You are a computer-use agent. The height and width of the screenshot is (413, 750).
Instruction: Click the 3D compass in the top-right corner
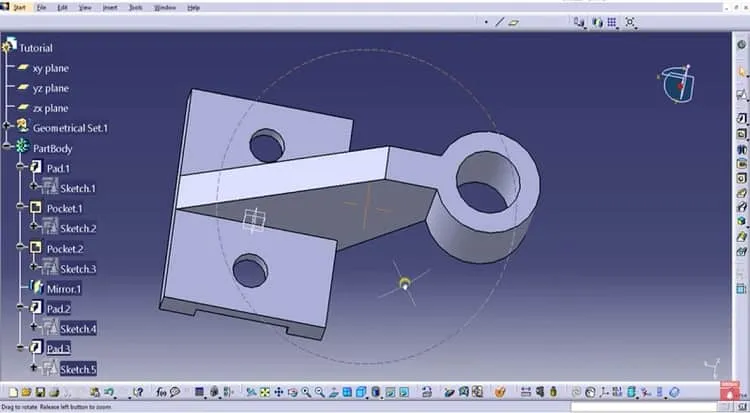[x=677, y=84]
